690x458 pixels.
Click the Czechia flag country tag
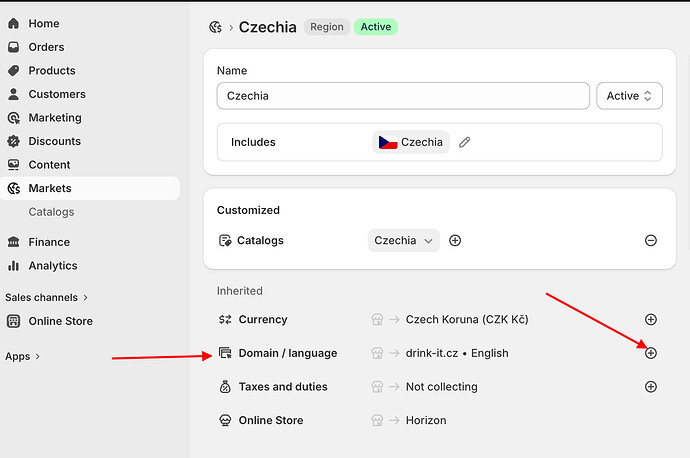[x=411, y=142]
